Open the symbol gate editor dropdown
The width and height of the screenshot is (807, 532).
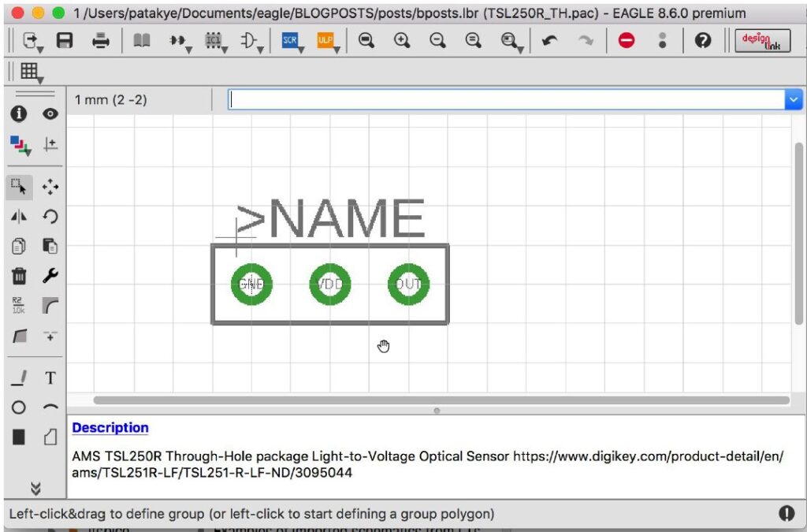point(251,41)
